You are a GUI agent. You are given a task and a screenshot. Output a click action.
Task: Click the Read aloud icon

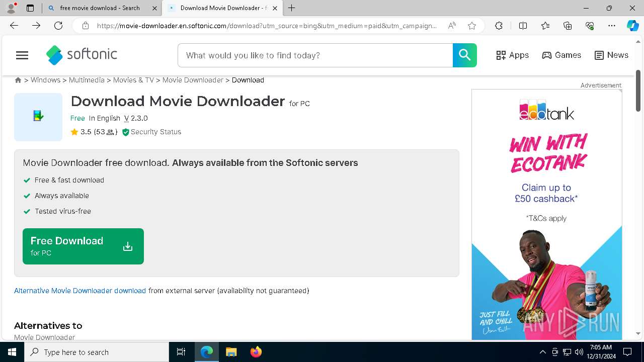click(452, 26)
